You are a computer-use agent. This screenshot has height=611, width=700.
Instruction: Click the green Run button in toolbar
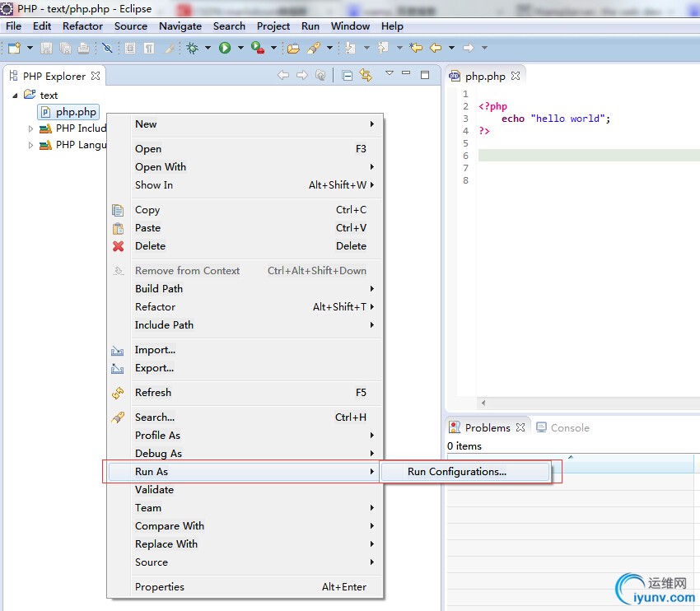225,49
